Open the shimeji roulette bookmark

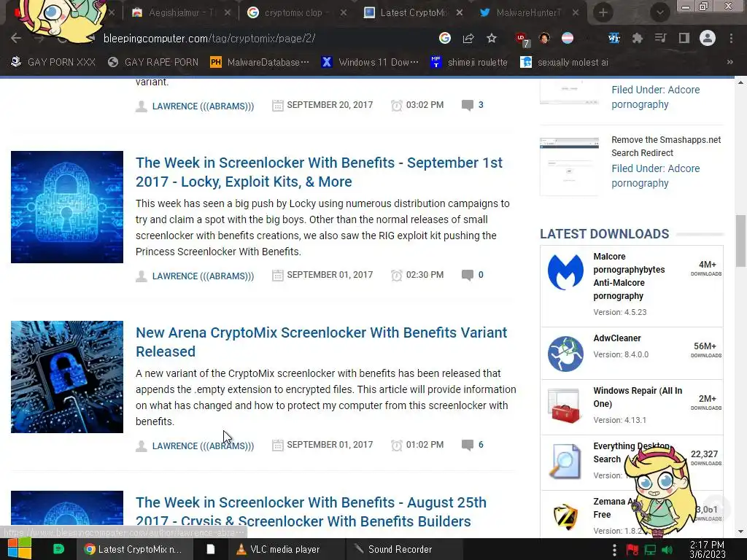(469, 62)
